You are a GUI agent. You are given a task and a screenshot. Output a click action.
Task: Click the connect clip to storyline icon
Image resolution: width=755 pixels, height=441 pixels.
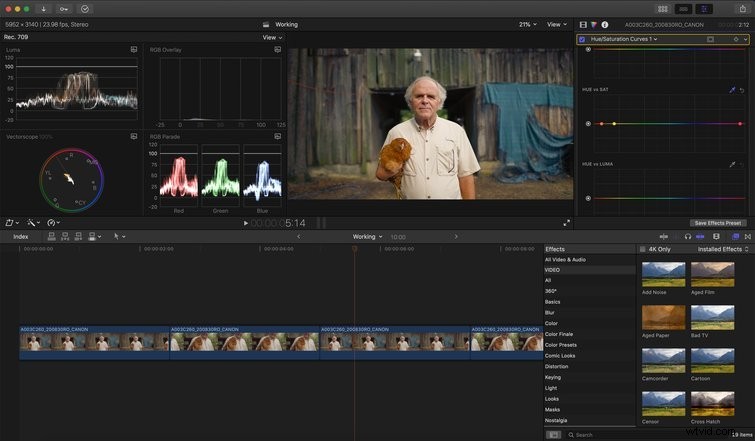(x=52, y=236)
